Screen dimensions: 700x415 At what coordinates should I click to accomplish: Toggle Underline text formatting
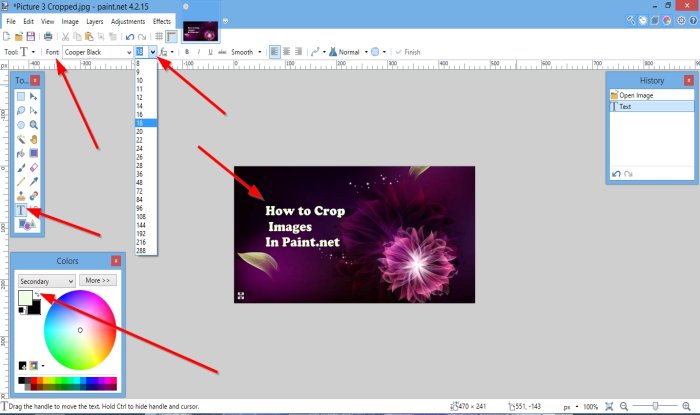tap(210, 52)
